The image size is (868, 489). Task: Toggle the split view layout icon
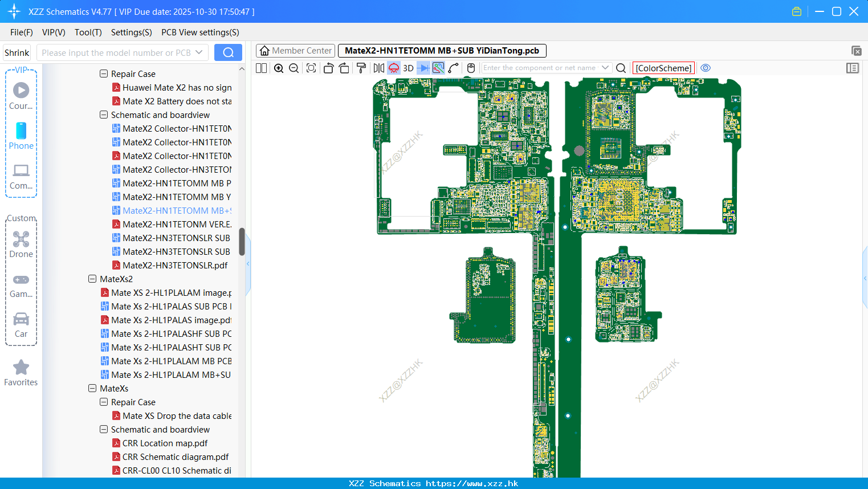coord(262,68)
